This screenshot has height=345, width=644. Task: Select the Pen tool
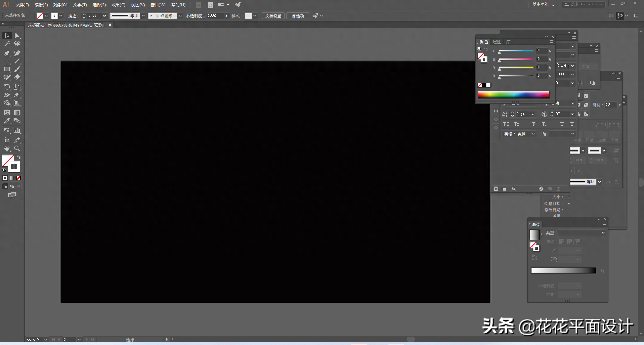click(7, 53)
